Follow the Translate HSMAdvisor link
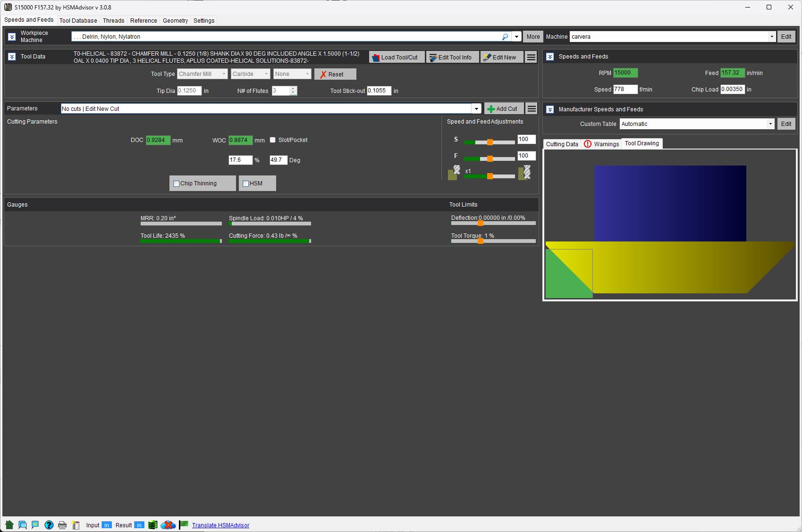The height and width of the screenshot is (532, 802). click(x=220, y=525)
